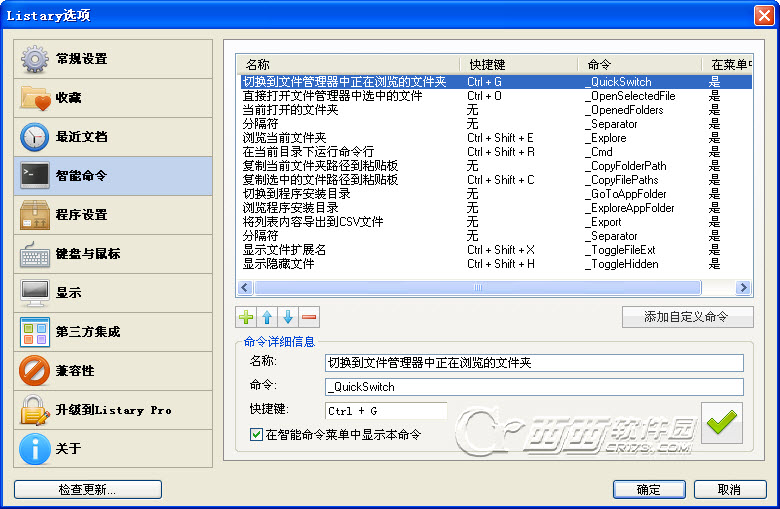
Task: Click the 添加自定义命令 button
Action: coord(687,317)
